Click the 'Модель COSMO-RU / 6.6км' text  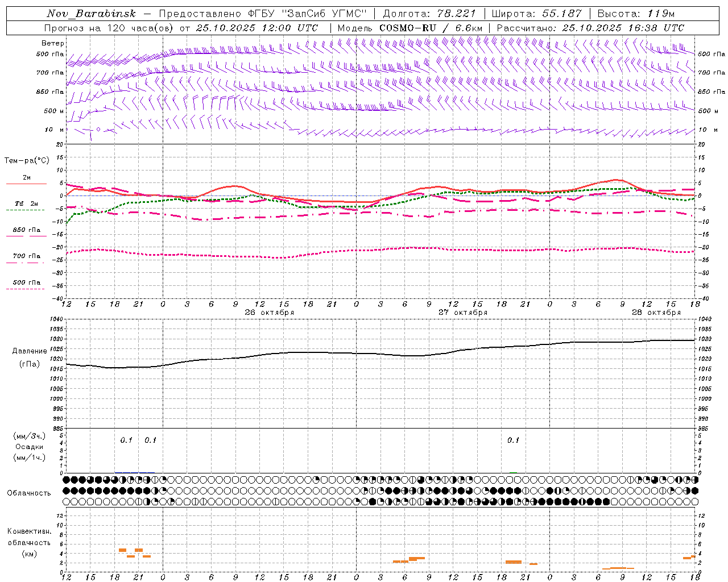[410, 28]
